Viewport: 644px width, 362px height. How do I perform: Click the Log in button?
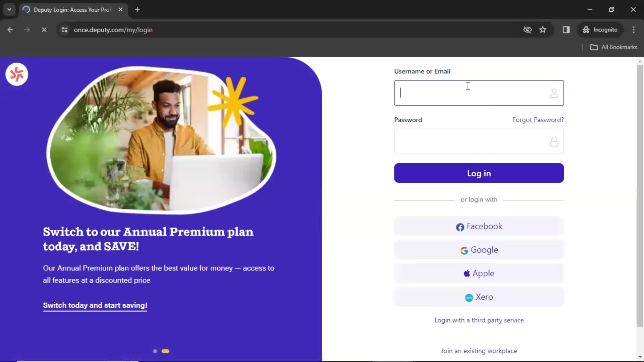point(479,173)
